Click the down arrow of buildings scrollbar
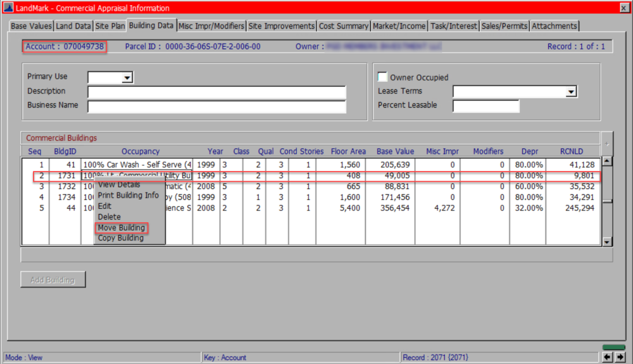The image size is (633, 364). [607, 242]
